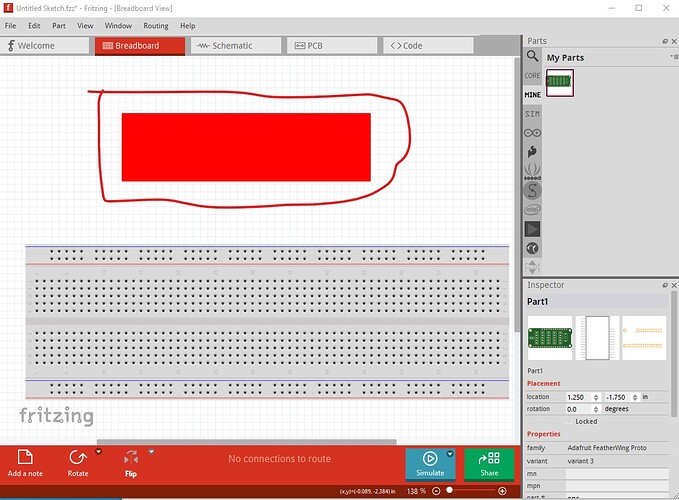Open the SIM parts bin
The image size is (679, 500).
click(532, 114)
